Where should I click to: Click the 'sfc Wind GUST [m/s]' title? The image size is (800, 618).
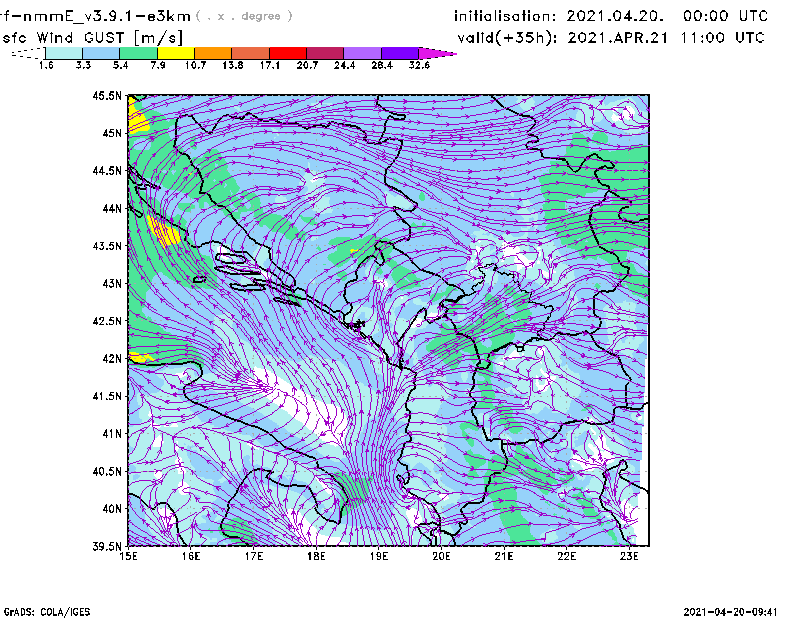[x=93, y=38]
